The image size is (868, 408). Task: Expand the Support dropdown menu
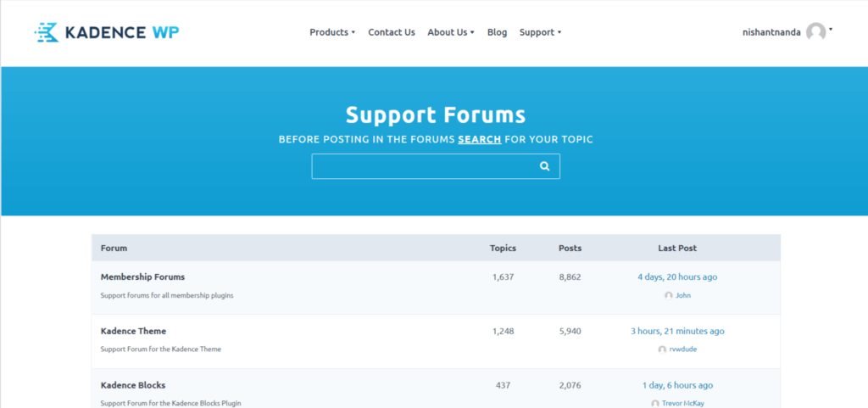(x=540, y=32)
